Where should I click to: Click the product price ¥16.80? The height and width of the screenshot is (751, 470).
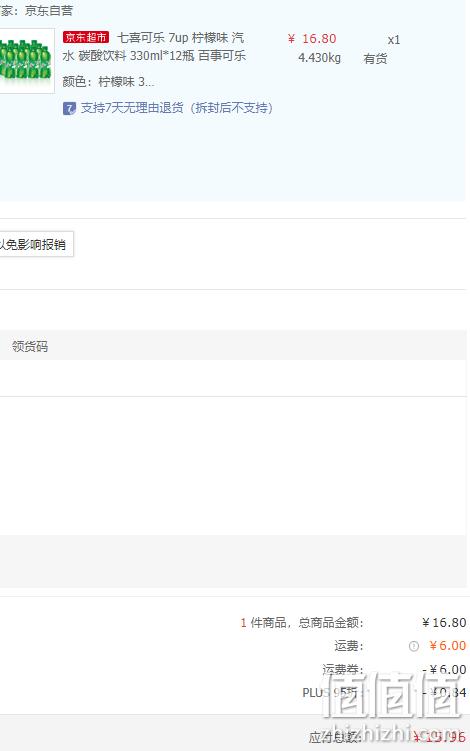click(312, 39)
